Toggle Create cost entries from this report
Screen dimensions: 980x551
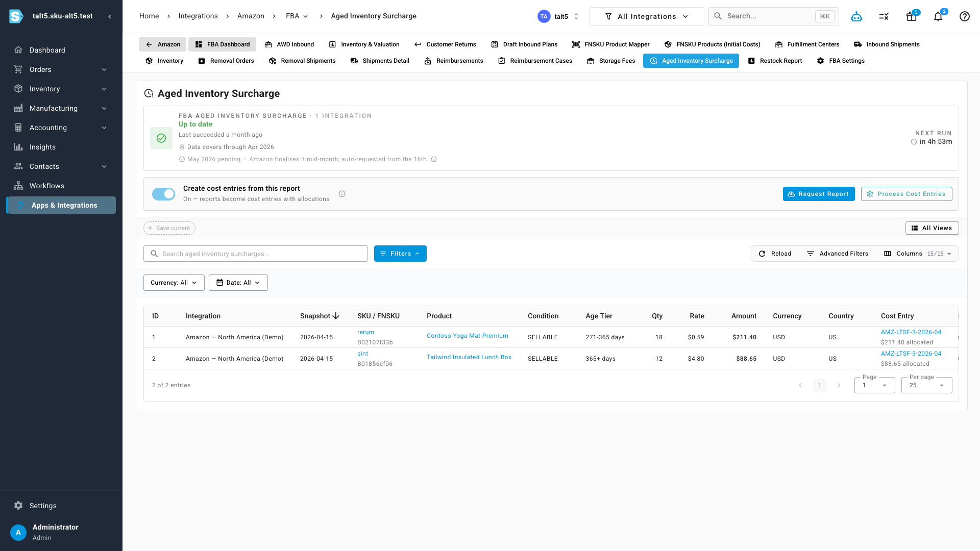tap(163, 194)
